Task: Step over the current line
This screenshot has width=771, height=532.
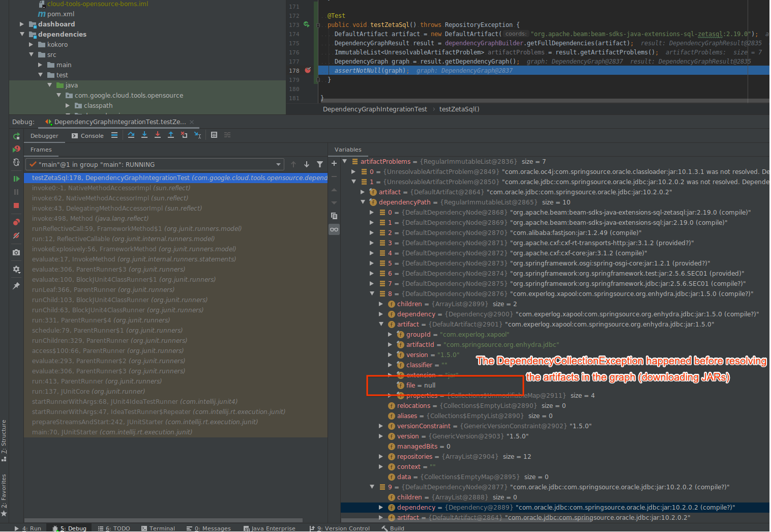Action: pyautogui.click(x=131, y=135)
